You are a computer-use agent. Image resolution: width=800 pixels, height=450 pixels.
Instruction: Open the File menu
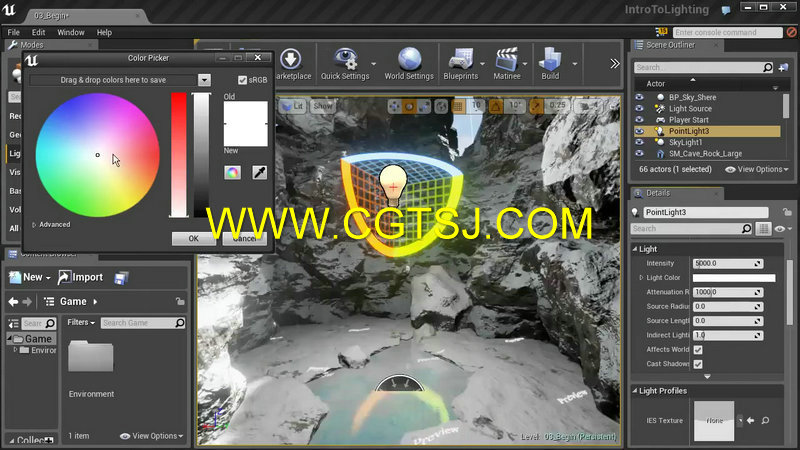14,32
